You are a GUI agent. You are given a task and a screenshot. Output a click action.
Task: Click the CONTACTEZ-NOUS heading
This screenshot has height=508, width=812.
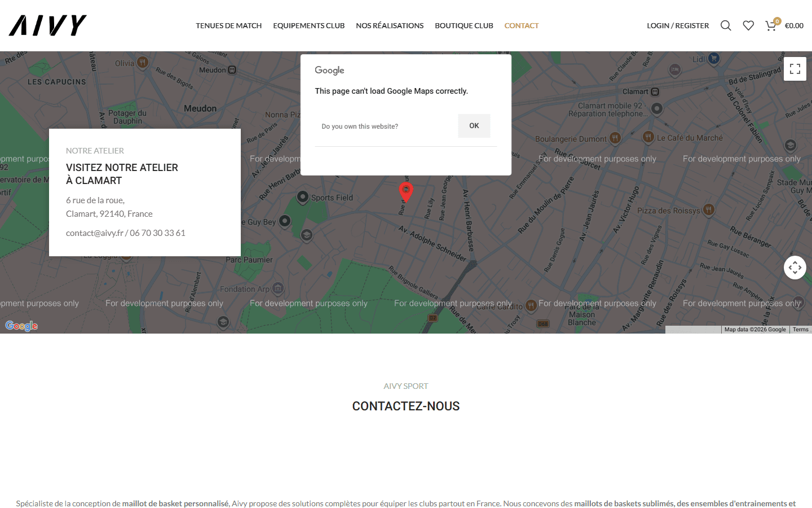(406, 406)
